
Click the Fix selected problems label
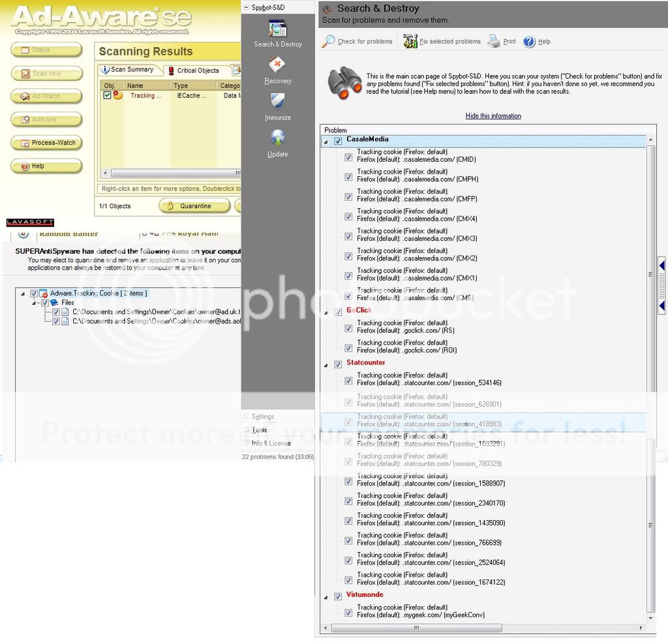coord(450,41)
